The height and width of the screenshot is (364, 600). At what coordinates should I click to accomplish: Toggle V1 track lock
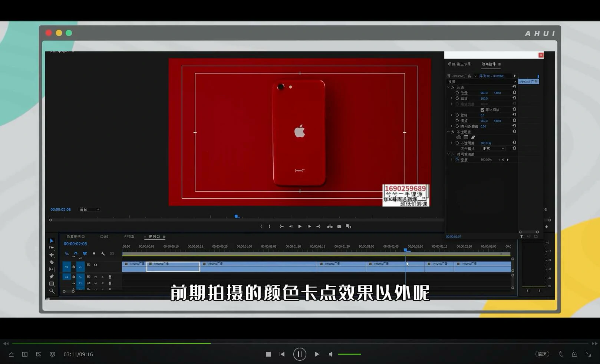point(73,267)
